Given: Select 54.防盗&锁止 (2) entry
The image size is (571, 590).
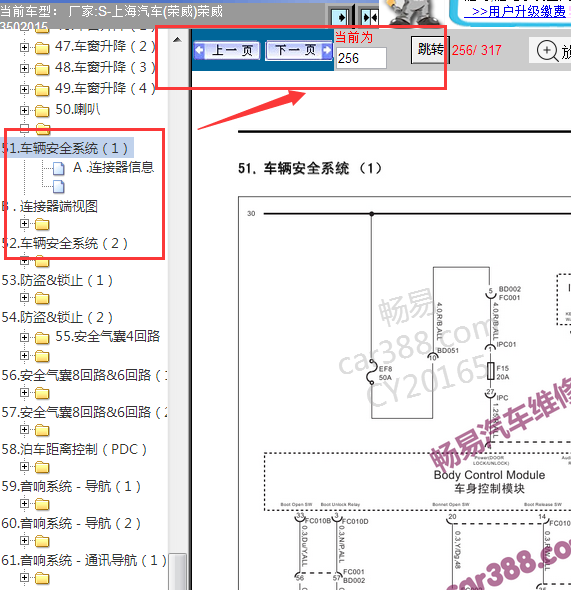Looking at the screenshot, I should [x=57, y=317].
